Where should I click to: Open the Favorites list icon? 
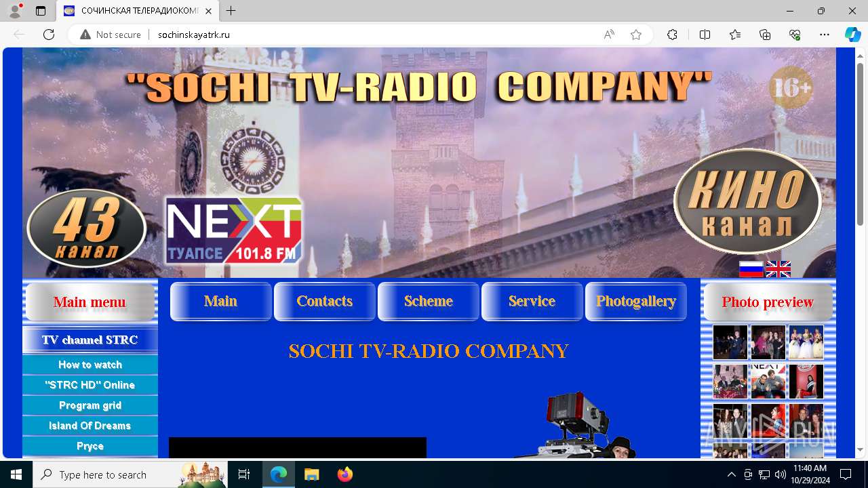735,35
